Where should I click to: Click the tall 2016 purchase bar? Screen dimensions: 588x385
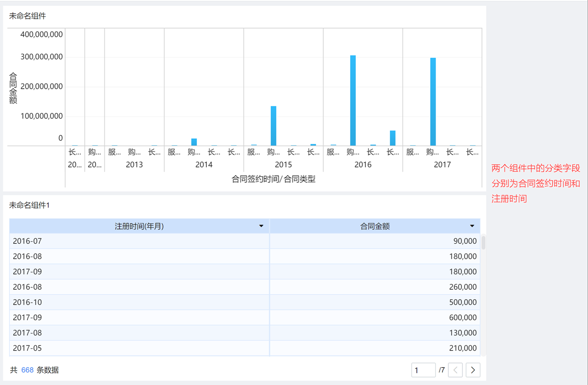353,101
